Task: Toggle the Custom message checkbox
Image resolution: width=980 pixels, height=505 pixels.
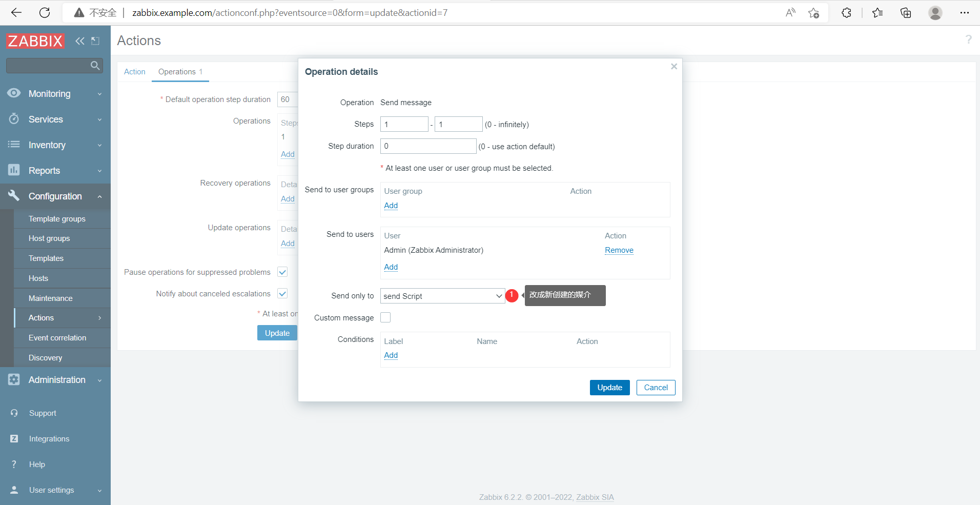Action: (385, 318)
